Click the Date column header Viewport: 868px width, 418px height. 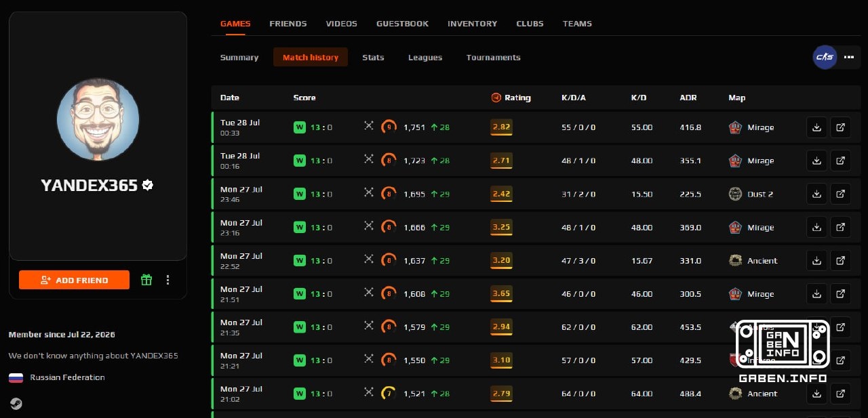[230, 98]
